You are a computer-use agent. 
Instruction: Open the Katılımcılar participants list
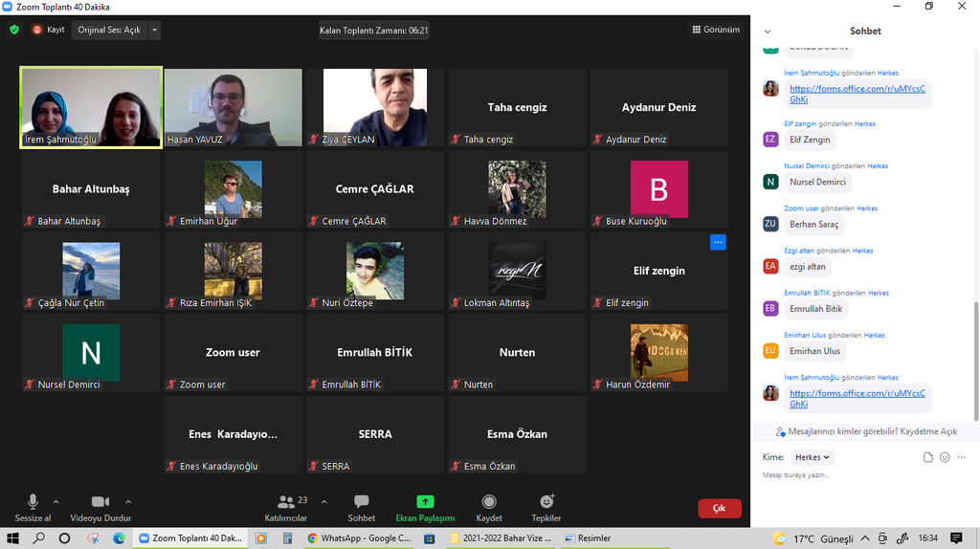[x=286, y=502]
